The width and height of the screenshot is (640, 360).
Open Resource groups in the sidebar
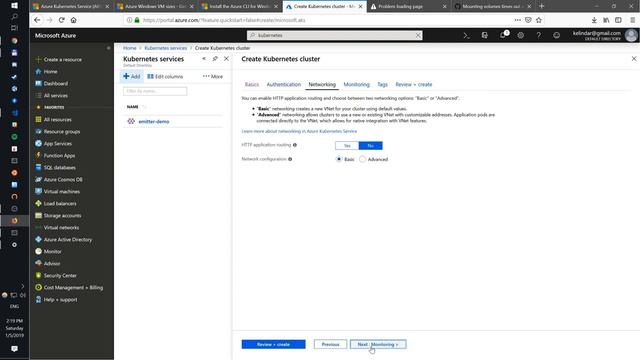pos(62,131)
